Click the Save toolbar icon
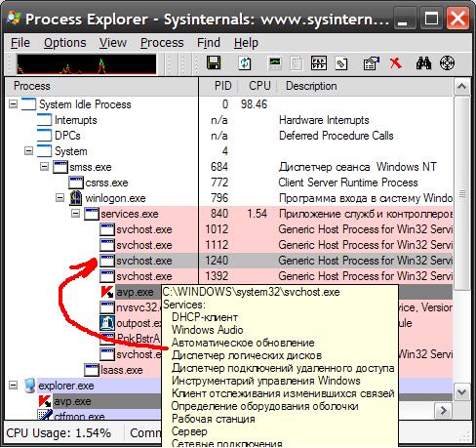Viewport: 476px width, 448px height. point(214,62)
